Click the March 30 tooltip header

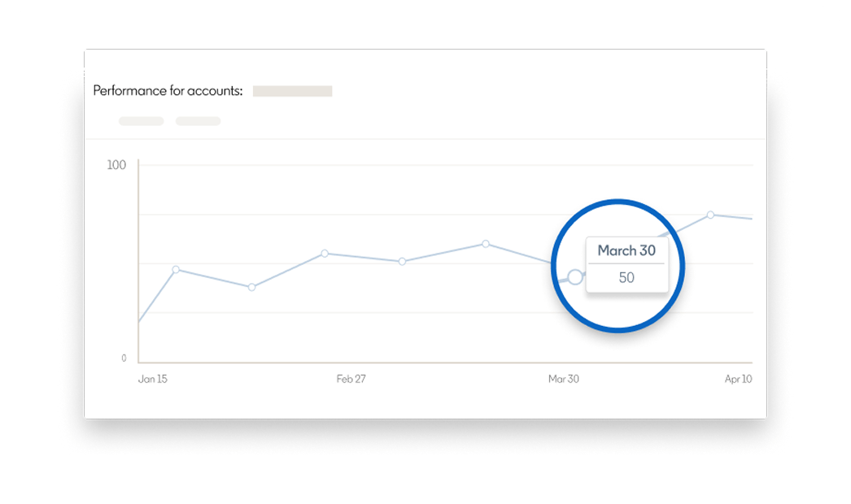[626, 250]
